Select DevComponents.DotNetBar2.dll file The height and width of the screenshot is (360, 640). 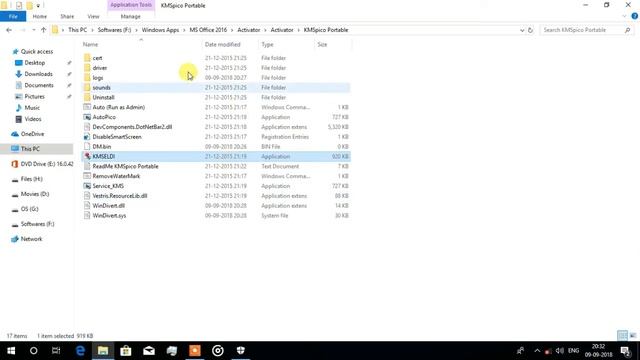[132, 127]
